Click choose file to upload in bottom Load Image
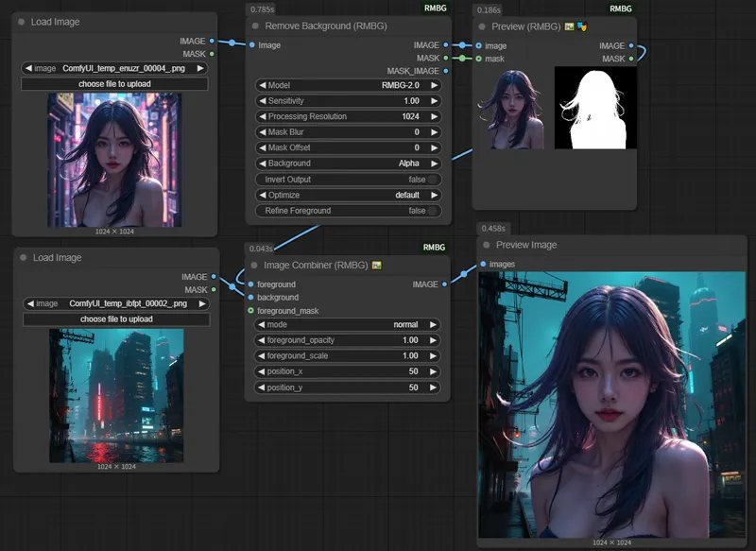 116,319
